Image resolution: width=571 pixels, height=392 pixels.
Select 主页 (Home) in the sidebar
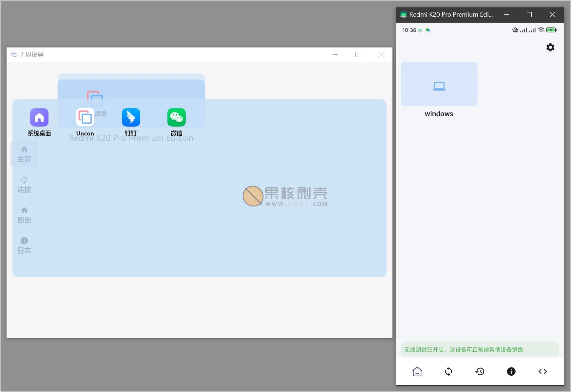tap(24, 154)
